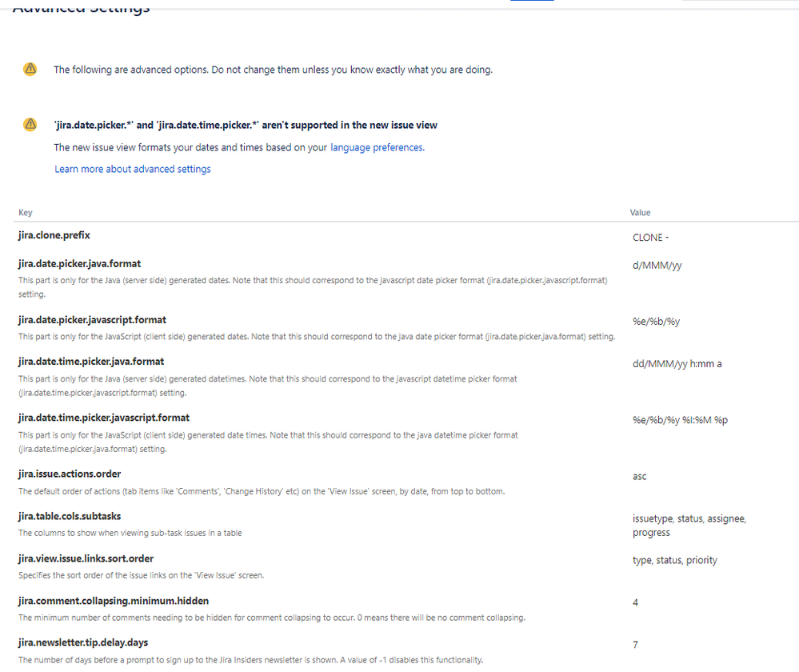Click the sub-task columns description text

tap(130, 533)
